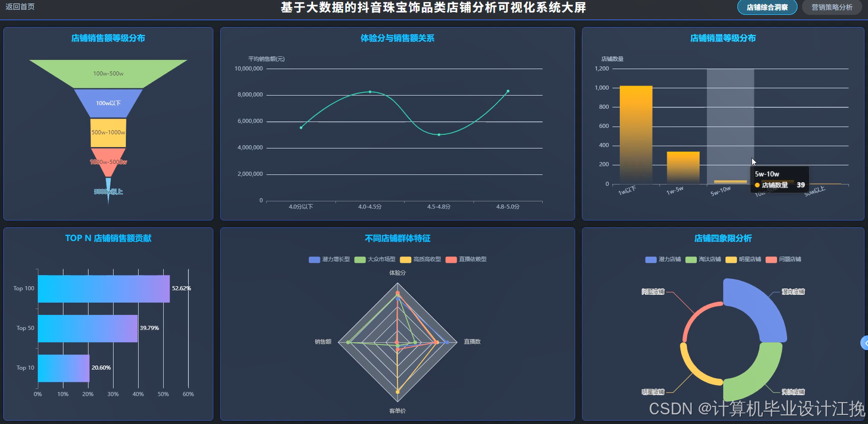Toggle 潜力增长型 radar legend
This screenshot has width=868, height=424.
click(329, 259)
